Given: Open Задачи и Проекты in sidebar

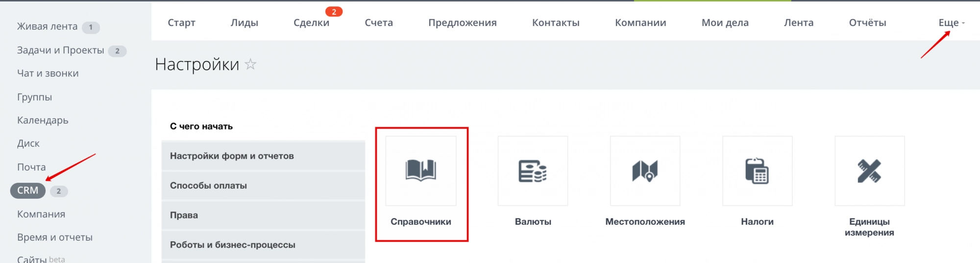Looking at the screenshot, I should [x=60, y=50].
